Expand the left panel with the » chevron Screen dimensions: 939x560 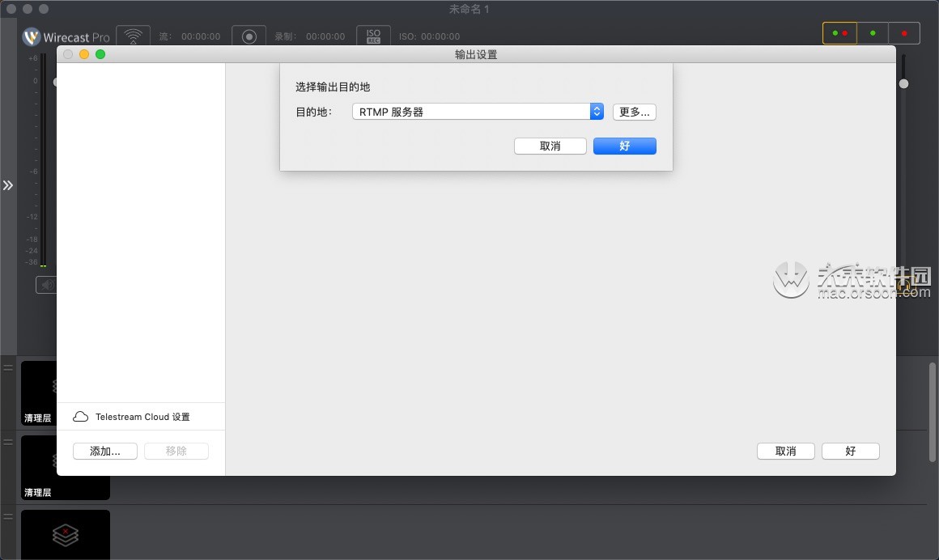[9, 185]
